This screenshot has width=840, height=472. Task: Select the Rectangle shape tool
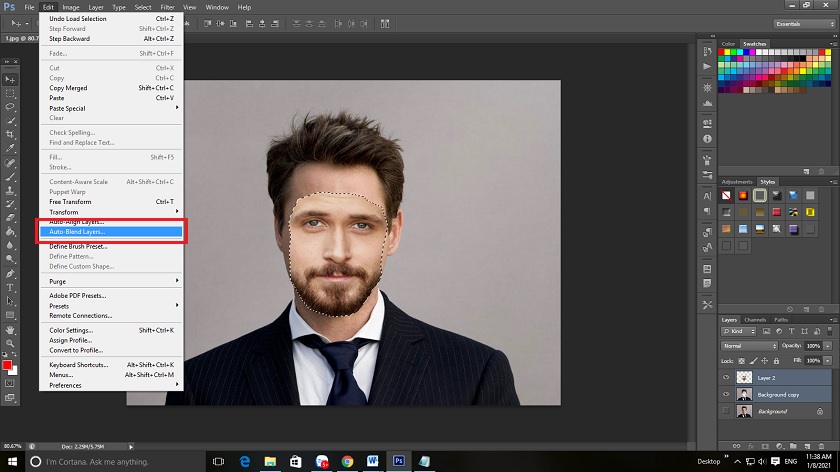pyautogui.click(x=10, y=315)
